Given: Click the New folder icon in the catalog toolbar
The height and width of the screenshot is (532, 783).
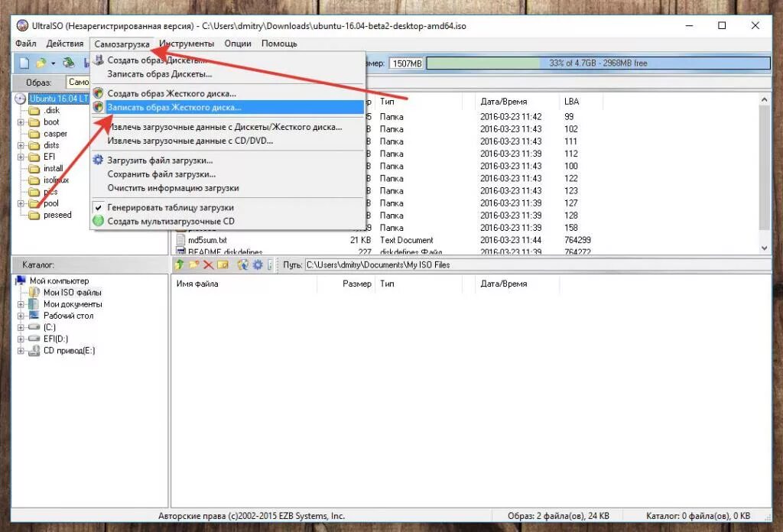Looking at the screenshot, I should 193,264.
